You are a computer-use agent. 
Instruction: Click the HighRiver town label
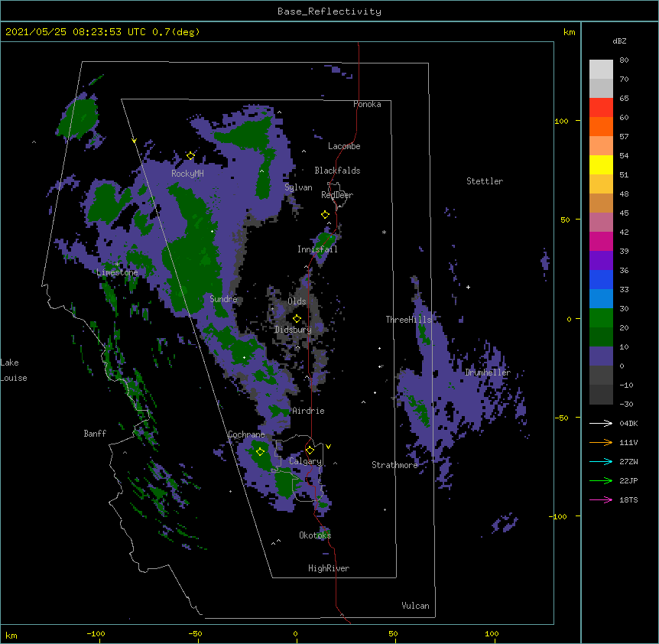[329, 568]
